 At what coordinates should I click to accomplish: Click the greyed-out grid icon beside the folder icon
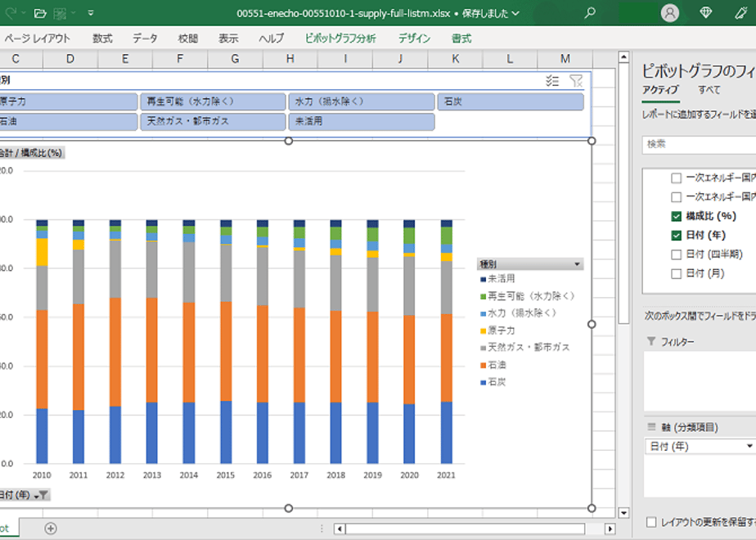pyautogui.click(x=60, y=13)
